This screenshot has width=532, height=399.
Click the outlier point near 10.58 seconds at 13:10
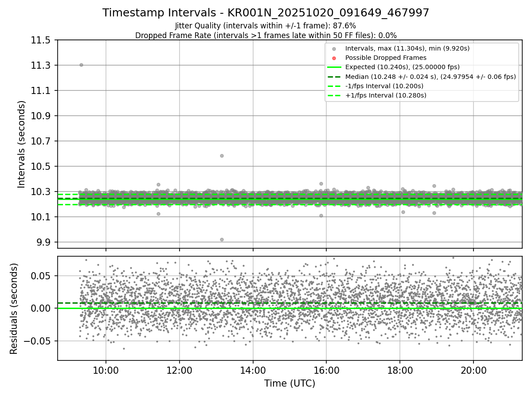click(222, 156)
